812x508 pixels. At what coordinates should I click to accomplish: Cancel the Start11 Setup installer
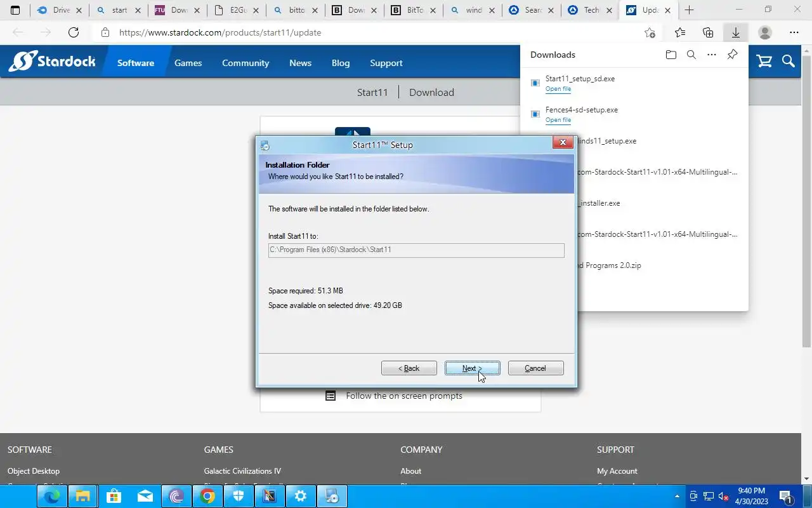535,368
